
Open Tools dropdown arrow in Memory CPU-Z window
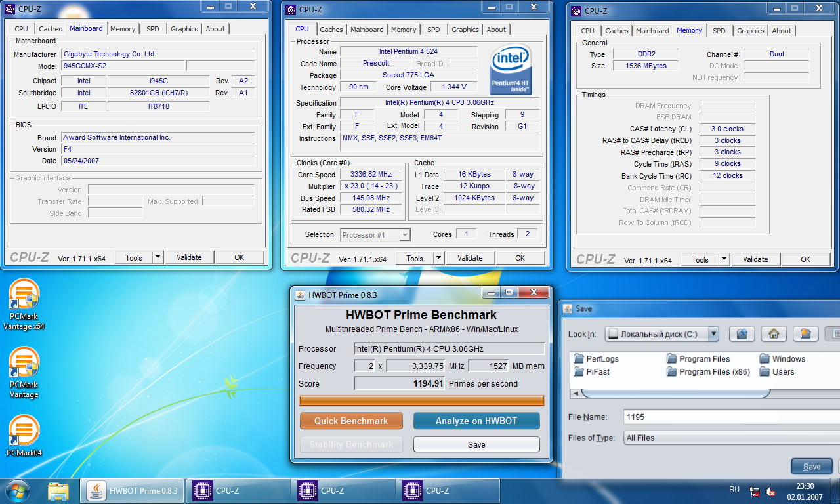(724, 259)
